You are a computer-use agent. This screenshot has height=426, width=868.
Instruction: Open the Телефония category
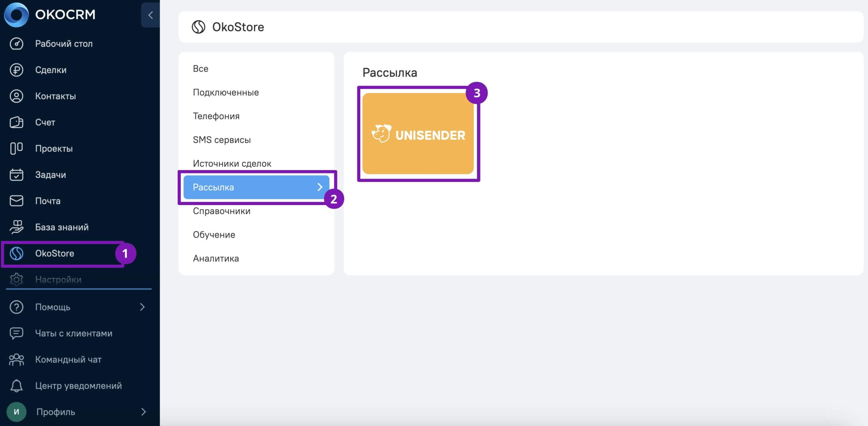click(x=216, y=116)
